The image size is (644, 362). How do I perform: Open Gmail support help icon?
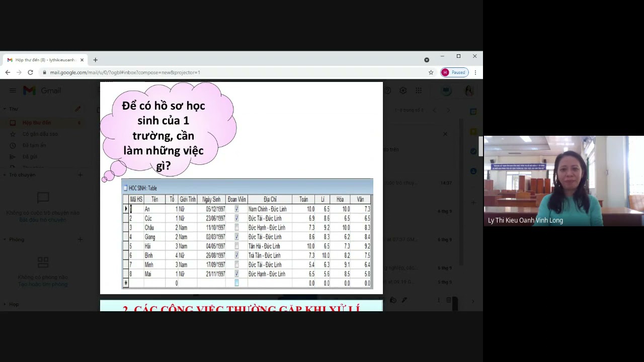click(387, 90)
